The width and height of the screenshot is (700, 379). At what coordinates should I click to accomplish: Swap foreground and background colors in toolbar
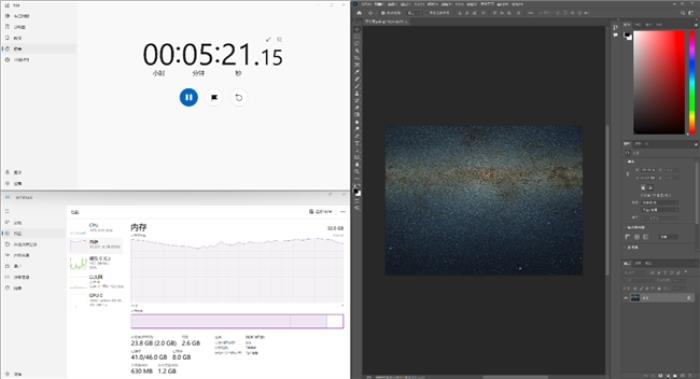tap(360, 186)
